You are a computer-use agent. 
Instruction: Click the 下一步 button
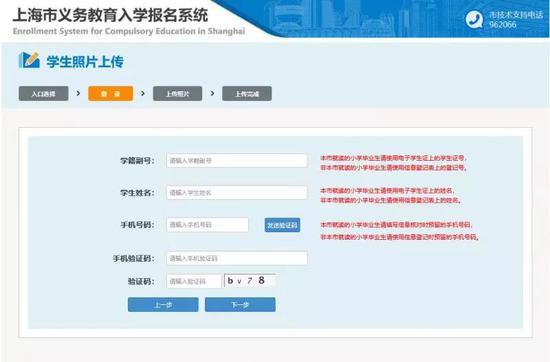[x=240, y=304]
